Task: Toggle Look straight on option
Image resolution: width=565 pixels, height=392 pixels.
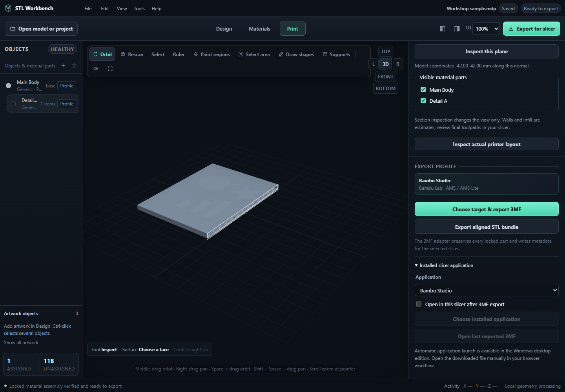Action: (191, 350)
